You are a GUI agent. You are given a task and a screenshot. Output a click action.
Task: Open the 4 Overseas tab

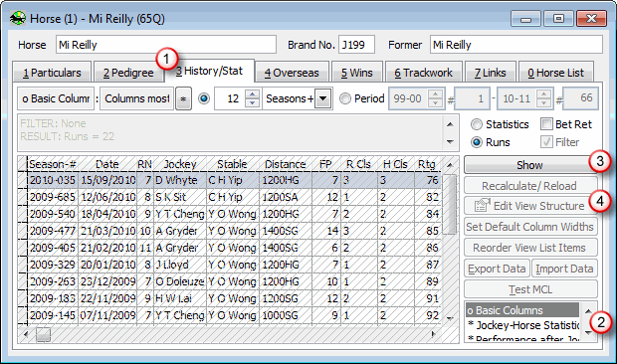pyautogui.click(x=292, y=73)
